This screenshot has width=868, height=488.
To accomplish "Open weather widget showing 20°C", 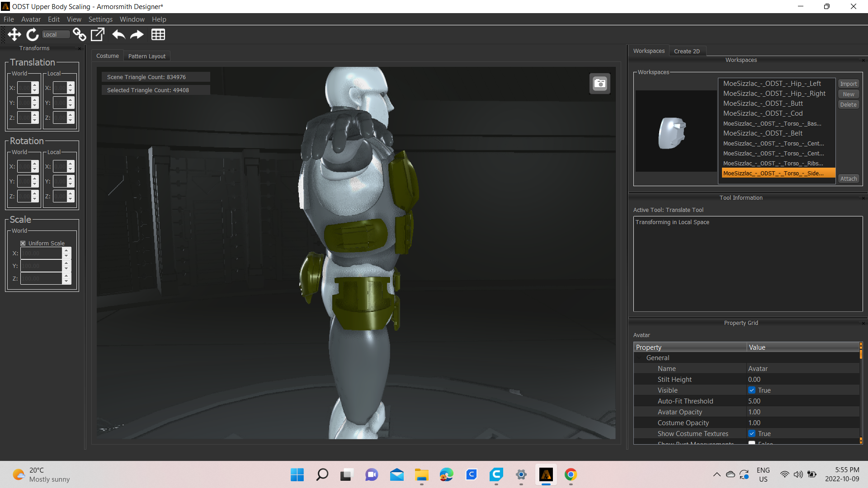I will tap(42, 474).
